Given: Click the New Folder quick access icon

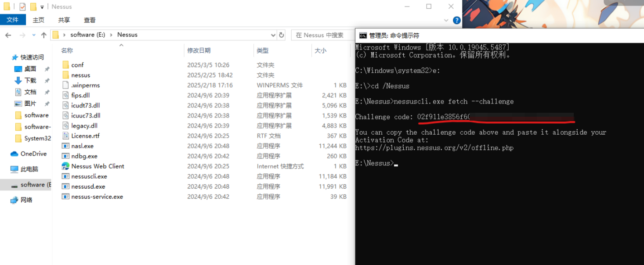Looking at the screenshot, I should (33, 7).
